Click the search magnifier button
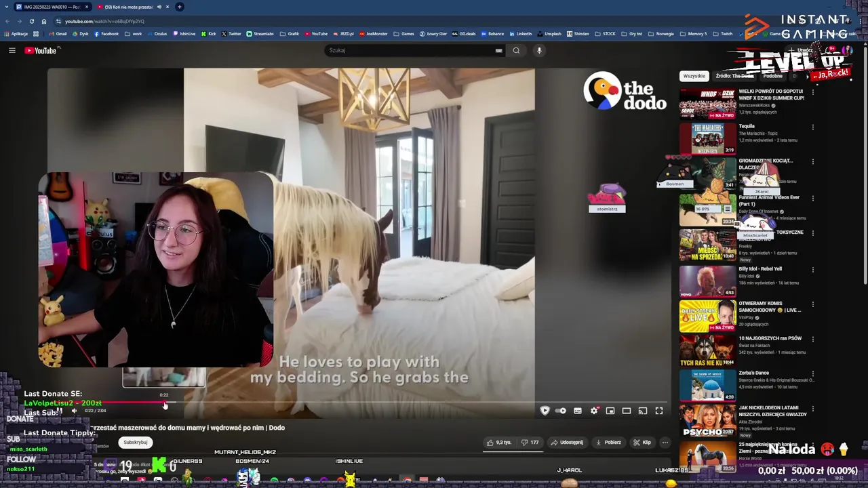This screenshot has width=868, height=488. coord(516,50)
